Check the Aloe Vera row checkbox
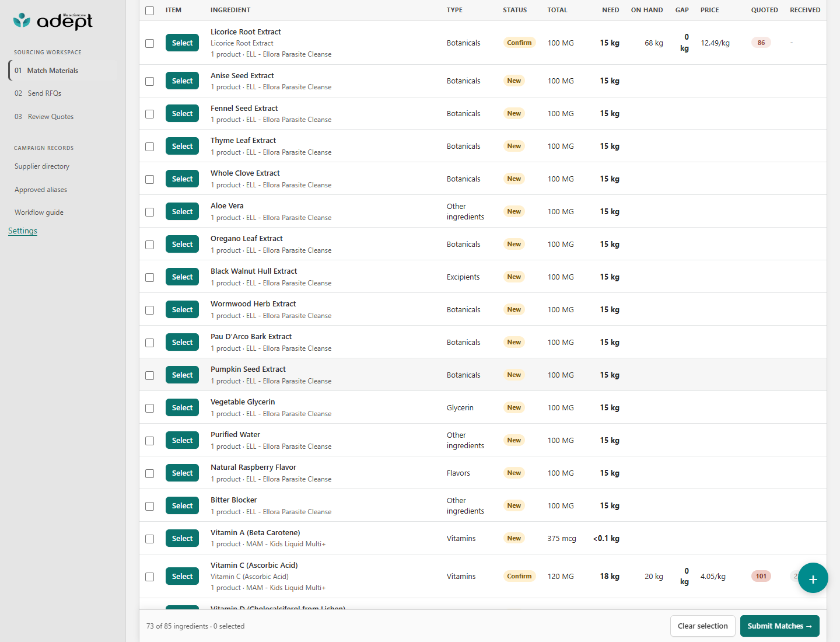Viewport: 840px width, 642px height. point(150,212)
